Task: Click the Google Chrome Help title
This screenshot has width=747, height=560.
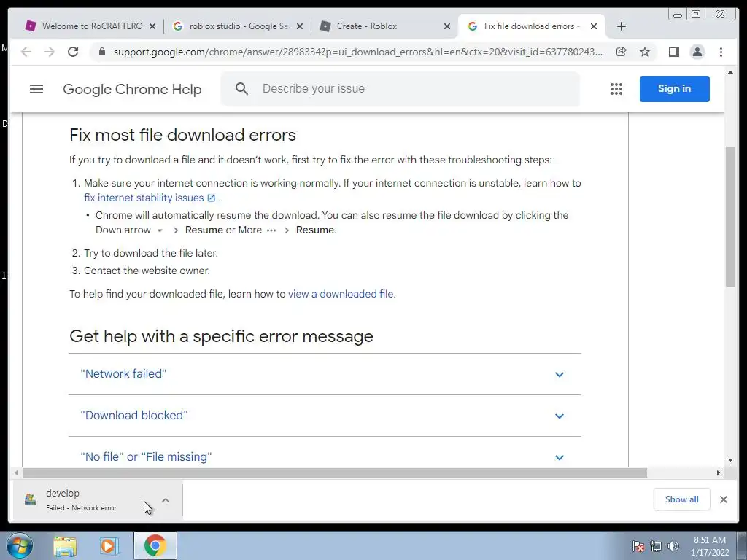Action: [x=132, y=89]
